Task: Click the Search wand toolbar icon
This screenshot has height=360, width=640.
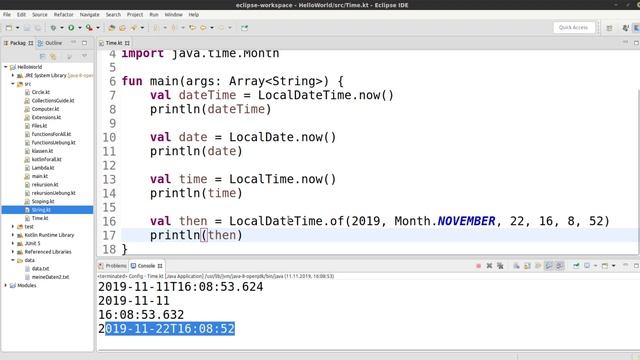Action: pos(133,28)
